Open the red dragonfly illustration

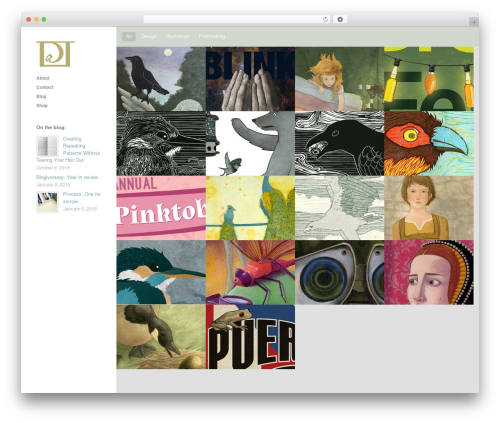click(x=250, y=272)
